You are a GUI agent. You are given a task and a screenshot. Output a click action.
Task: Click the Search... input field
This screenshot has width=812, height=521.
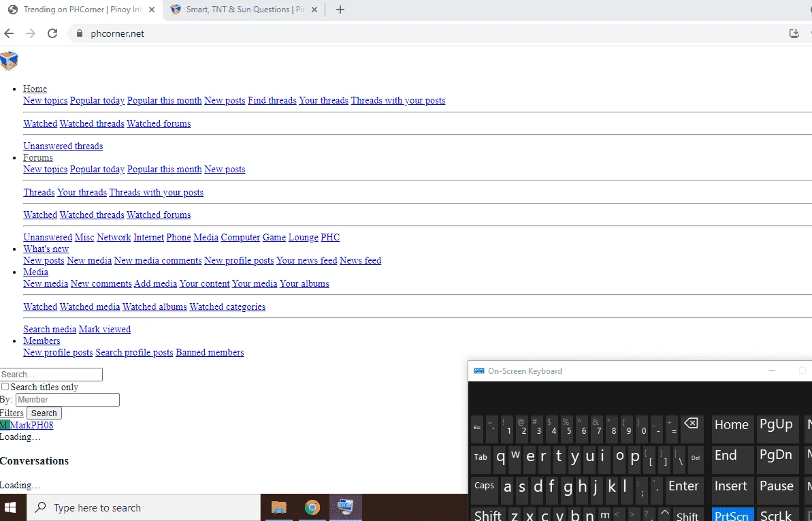point(51,375)
